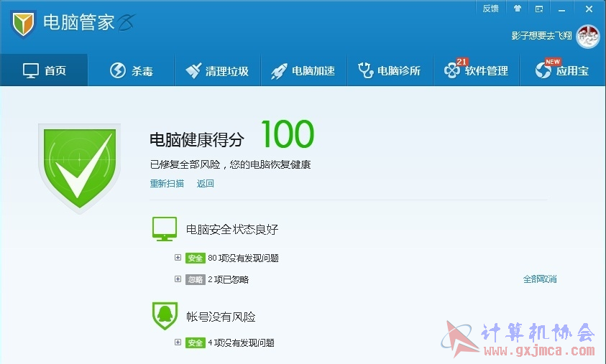
Task: Click the user avatar picture
Action: [587, 37]
